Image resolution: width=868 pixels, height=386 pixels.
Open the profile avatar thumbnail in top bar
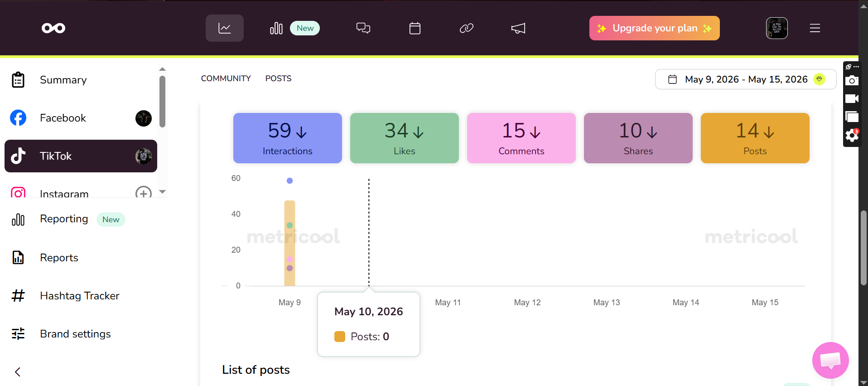[777, 28]
